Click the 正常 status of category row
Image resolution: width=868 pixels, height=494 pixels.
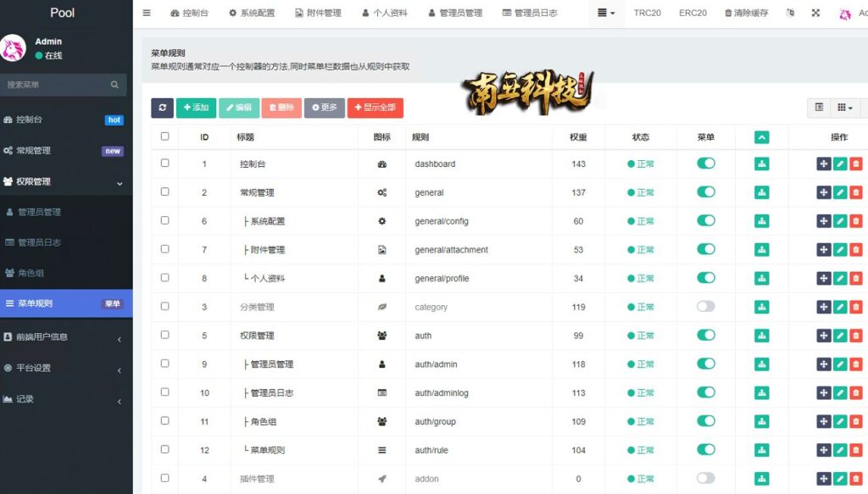[x=641, y=307]
